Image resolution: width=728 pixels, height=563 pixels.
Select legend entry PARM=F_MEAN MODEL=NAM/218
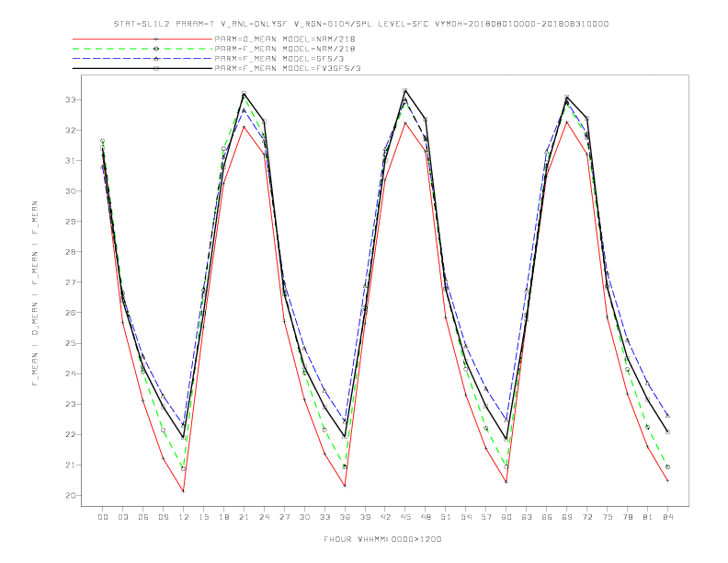click(x=285, y=49)
